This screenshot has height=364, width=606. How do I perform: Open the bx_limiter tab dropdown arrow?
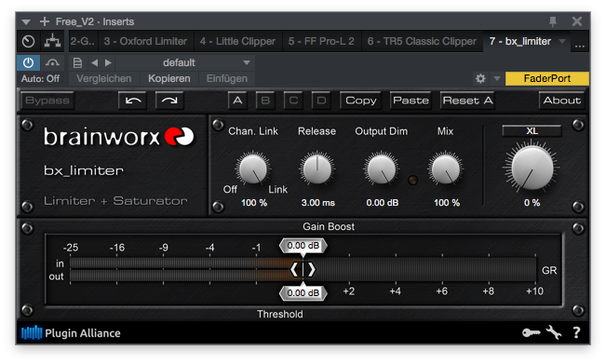click(x=562, y=41)
